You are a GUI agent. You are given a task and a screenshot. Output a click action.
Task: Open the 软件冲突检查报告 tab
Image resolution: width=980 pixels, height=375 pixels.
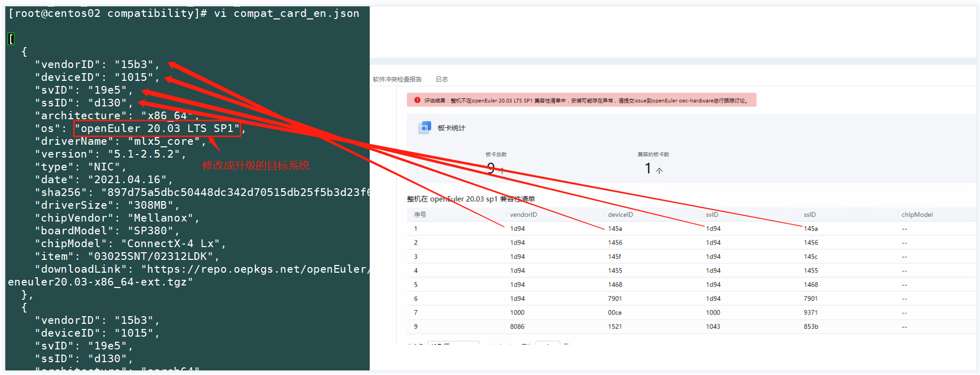click(x=397, y=79)
